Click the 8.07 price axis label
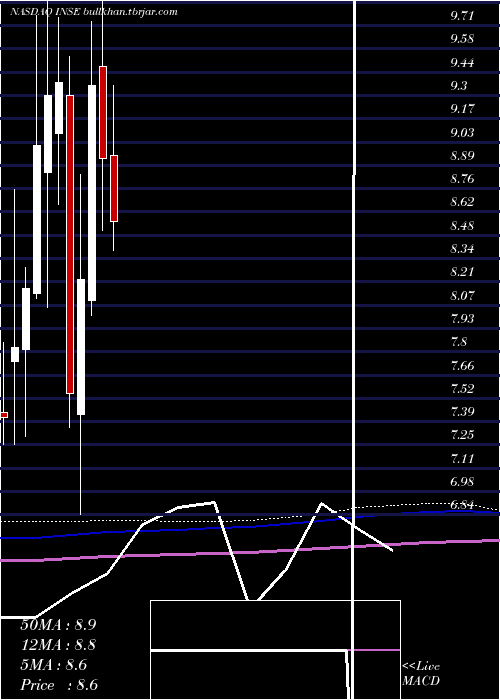This screenshot has height=700, width=500. pos(462,296)
